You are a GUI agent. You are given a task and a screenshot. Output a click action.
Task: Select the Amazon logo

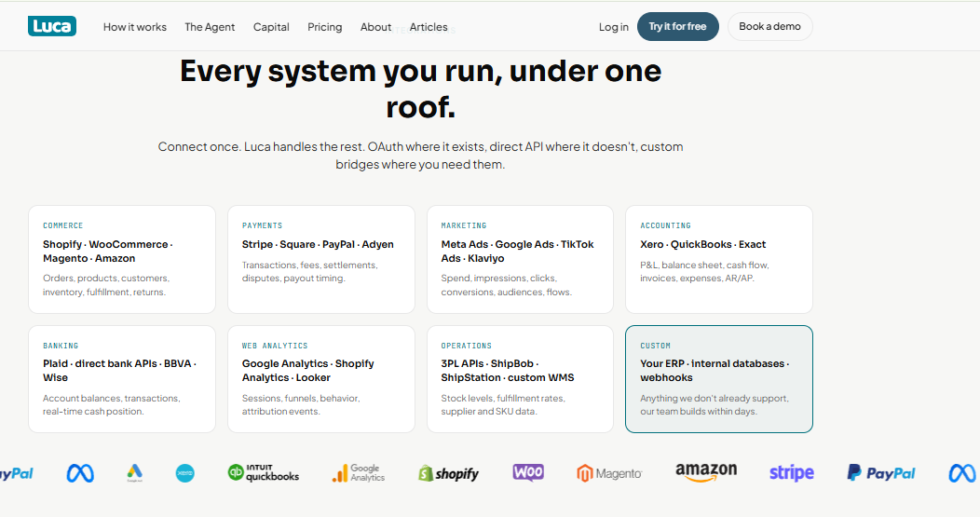pyautogui.click(x=706, y=472)
